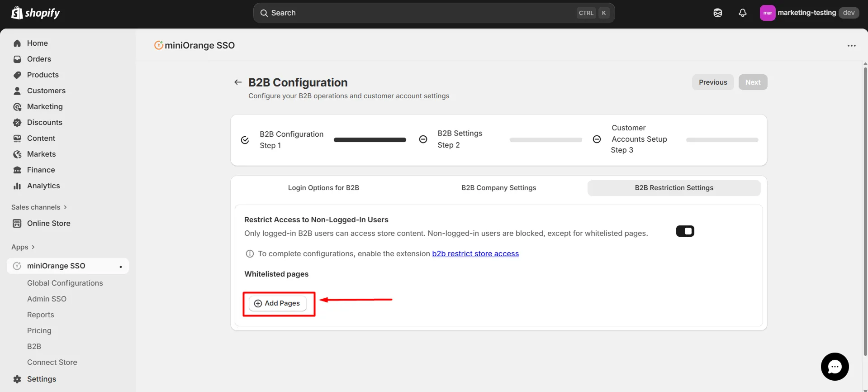Screen dimensions: 868x392
Task: Expand the Apps section
Action: click(23, 247)
